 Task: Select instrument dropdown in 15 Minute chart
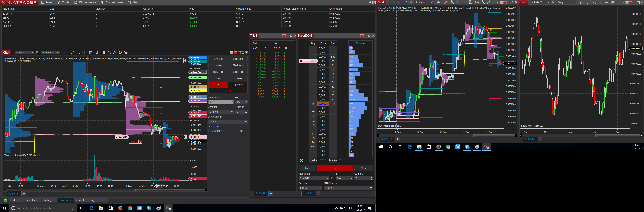(x=24, y=53)
